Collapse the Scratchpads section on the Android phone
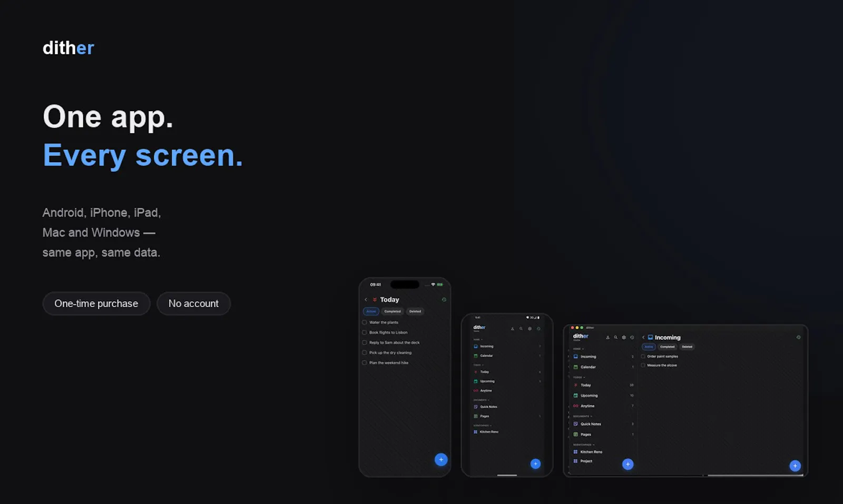The height and width of the screenshot is (504, 843). coord(483,426)
